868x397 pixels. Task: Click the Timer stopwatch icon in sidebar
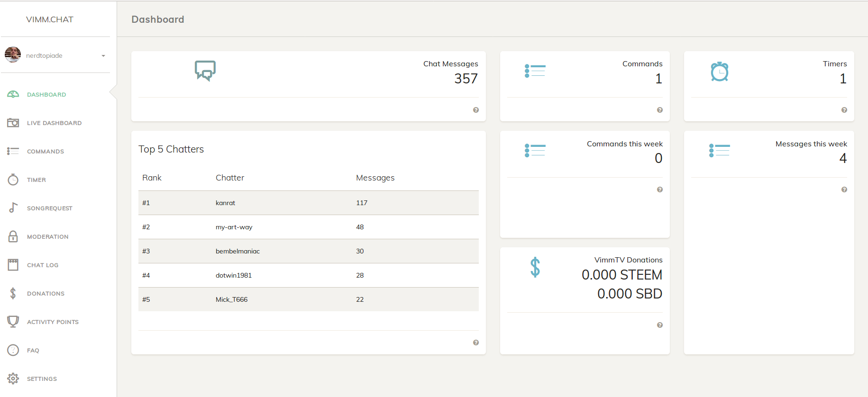coord(13,180)
